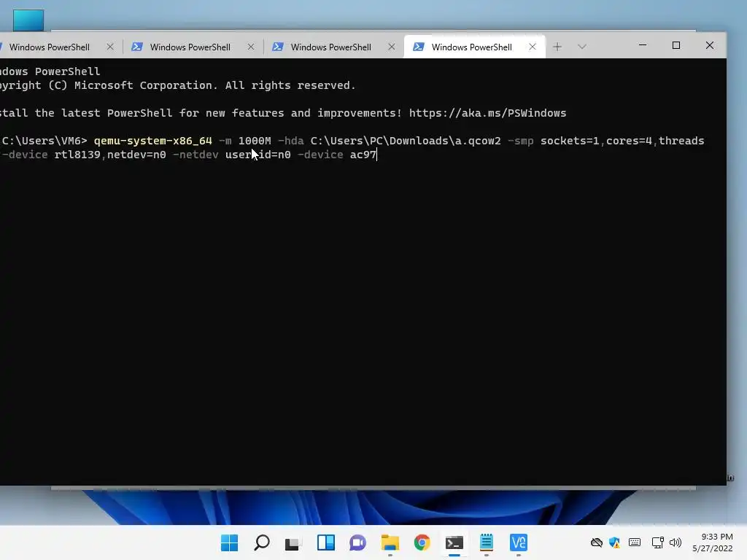Minimize the Windows Terminal window
Viewport: 747px width, 560px height.
click(x=643, y=45)
